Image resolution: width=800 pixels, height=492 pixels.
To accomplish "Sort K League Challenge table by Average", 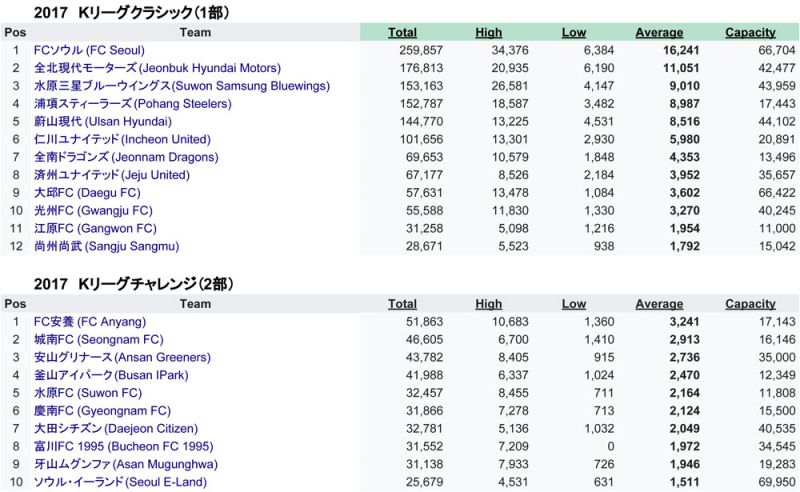I will click(x=659, y=304).
